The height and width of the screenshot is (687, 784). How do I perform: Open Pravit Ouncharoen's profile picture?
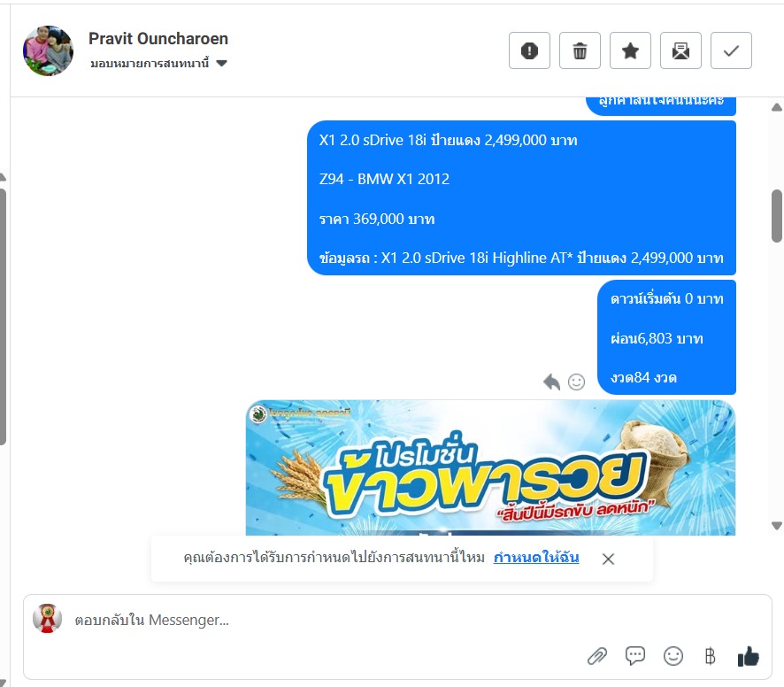pos(48,51)
